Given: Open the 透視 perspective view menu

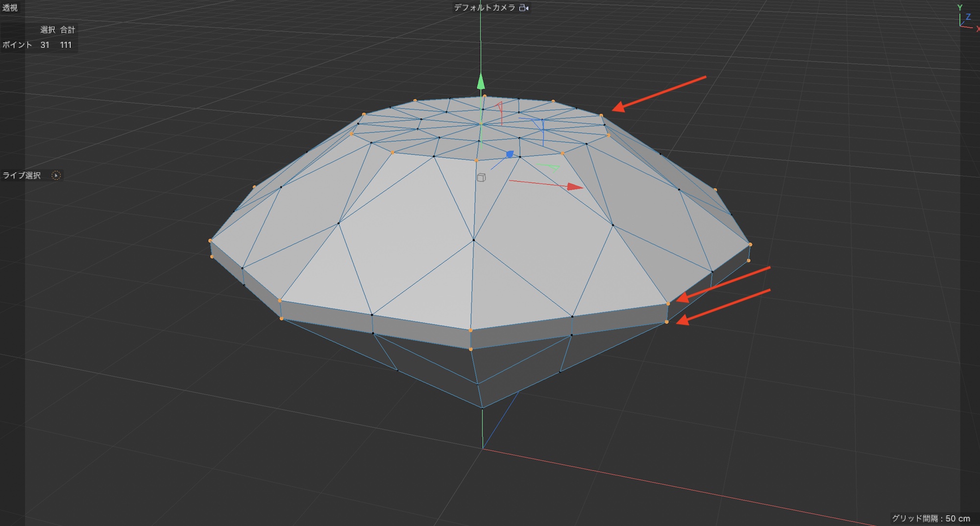Looking at the screenshot, I should point(10,8).
